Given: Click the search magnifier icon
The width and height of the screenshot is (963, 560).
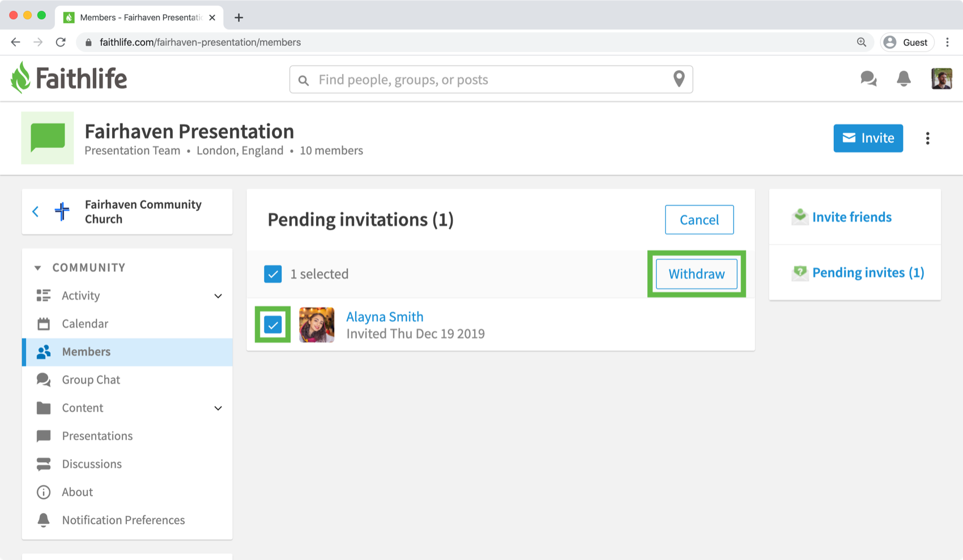Looking at the screenshot, I should coord(304,80).
